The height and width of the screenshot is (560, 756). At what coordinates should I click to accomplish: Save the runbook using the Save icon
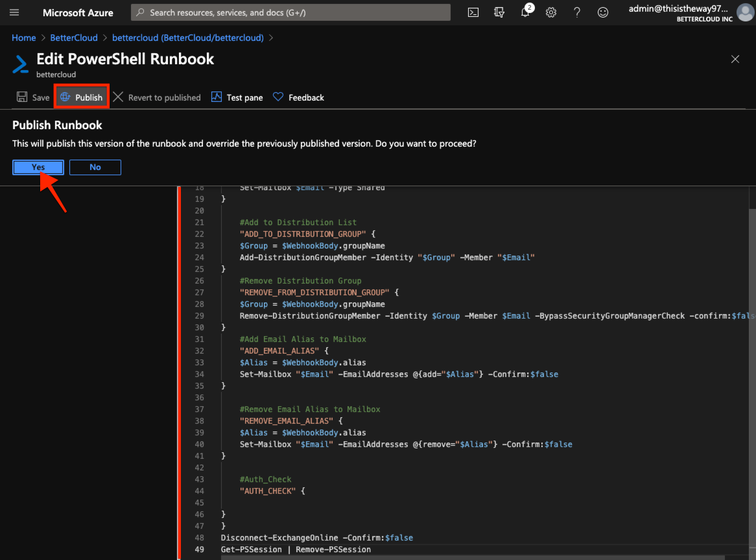click(32, 97)
